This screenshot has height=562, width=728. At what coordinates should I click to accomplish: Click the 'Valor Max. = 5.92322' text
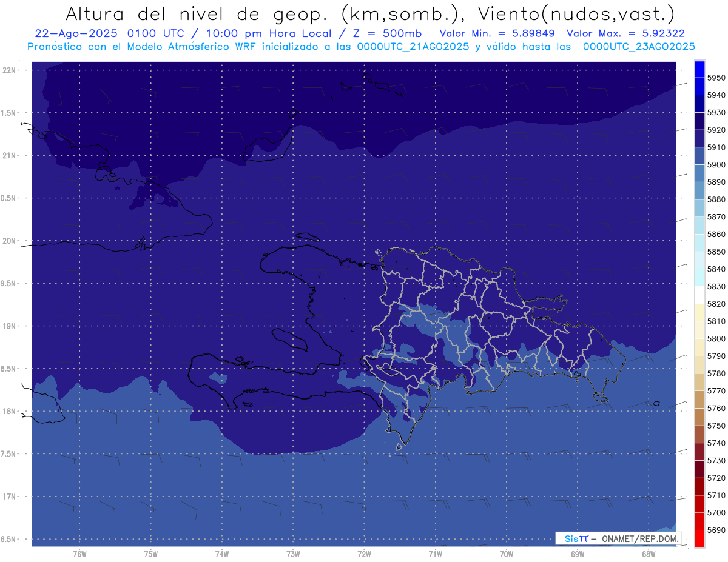tap(625, 33)
